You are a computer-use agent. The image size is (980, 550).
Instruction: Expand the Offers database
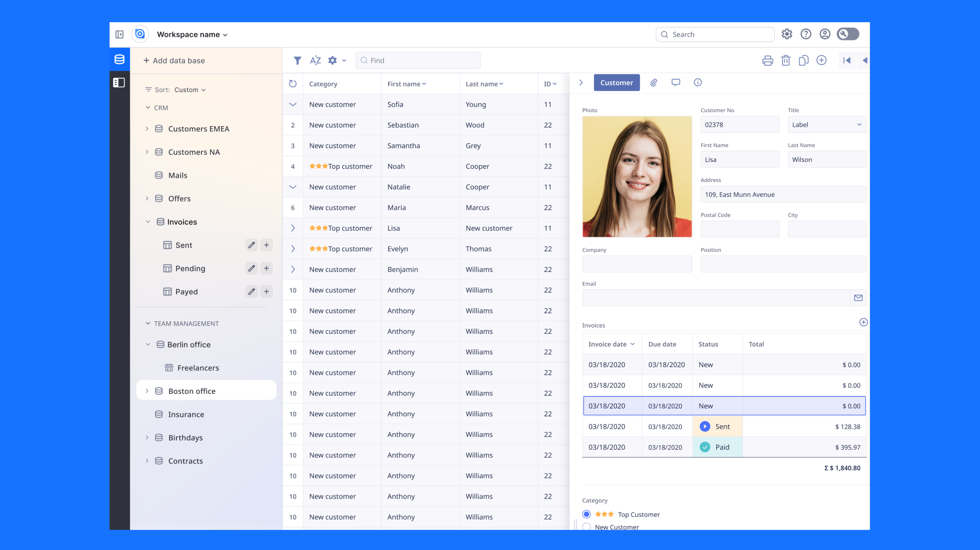click(147, 198)
